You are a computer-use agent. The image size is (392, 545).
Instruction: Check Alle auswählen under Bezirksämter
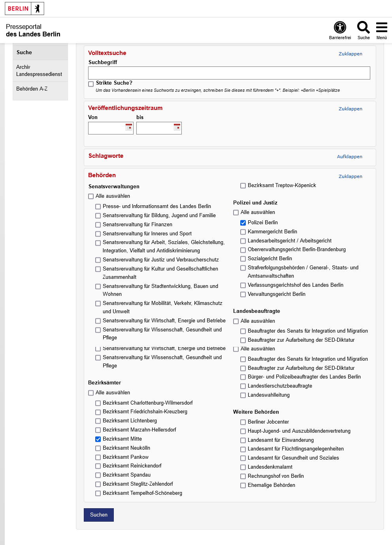[x=91, y=393]
